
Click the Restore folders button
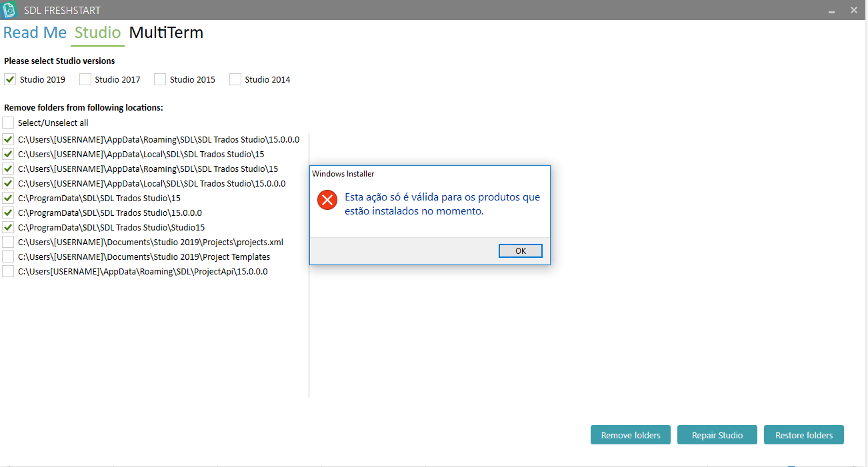point(804,435)
